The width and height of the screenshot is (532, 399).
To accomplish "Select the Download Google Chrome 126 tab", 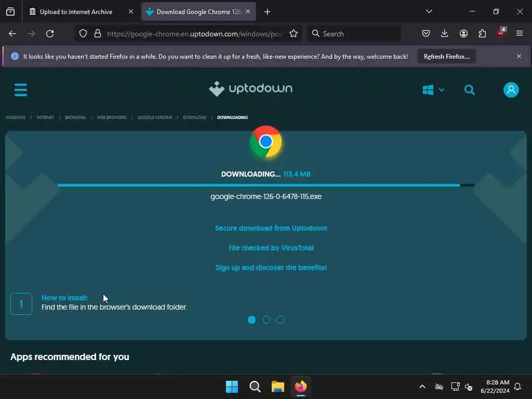I will 198,12.
